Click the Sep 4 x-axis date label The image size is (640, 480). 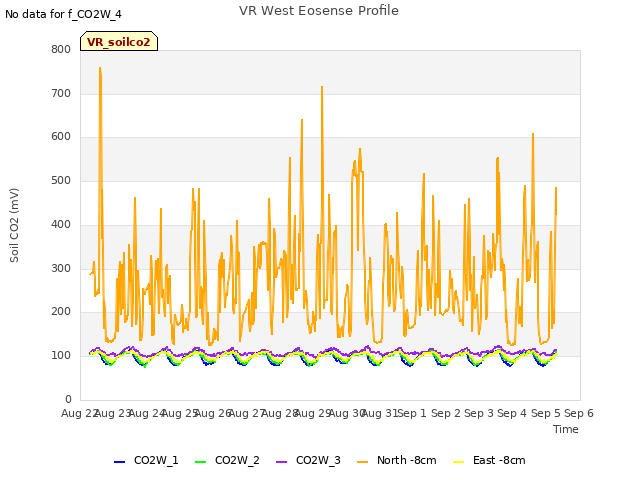(512, 413)
